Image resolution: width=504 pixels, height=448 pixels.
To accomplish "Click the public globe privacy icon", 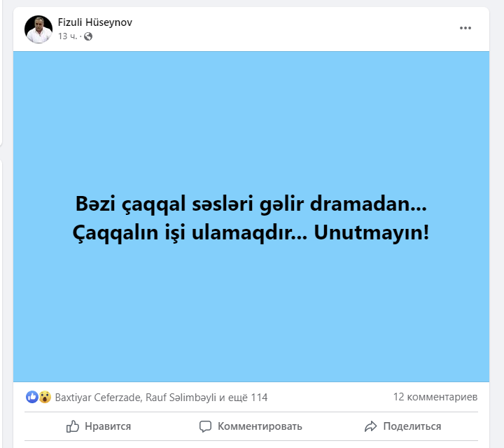I will [x=88, y=36].
